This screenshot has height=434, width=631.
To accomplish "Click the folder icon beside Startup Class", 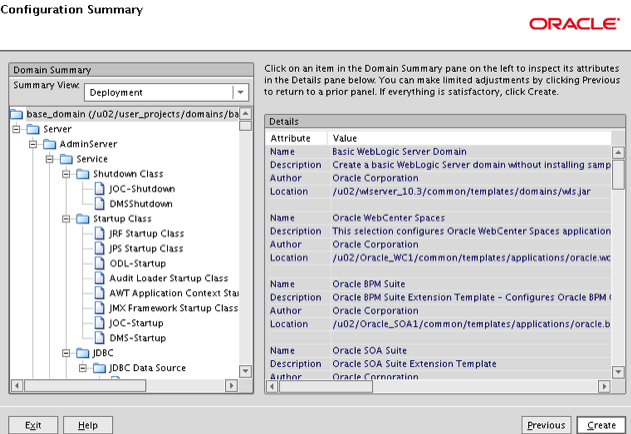I will point(83,218).
